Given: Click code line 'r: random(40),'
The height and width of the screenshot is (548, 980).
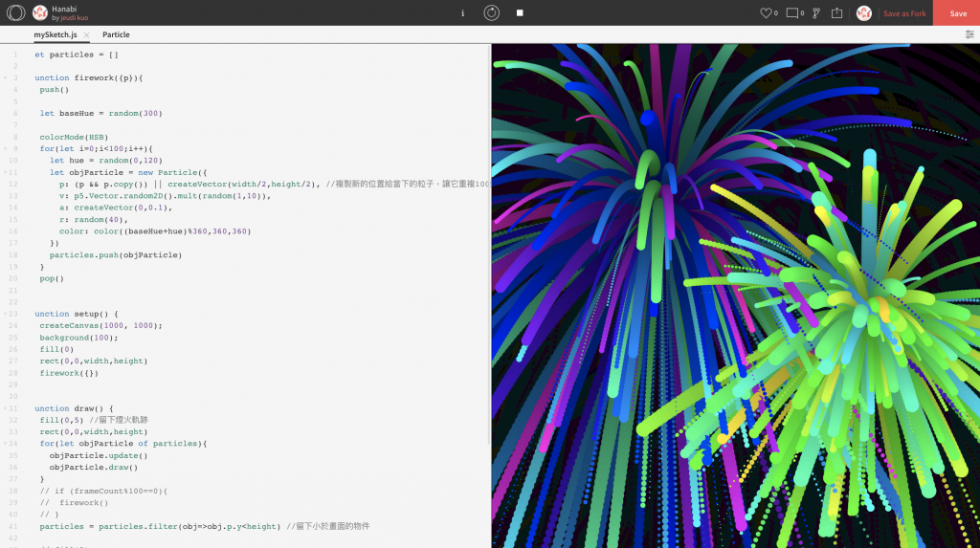Looking at the screenshot, I should tap(94, 219).
